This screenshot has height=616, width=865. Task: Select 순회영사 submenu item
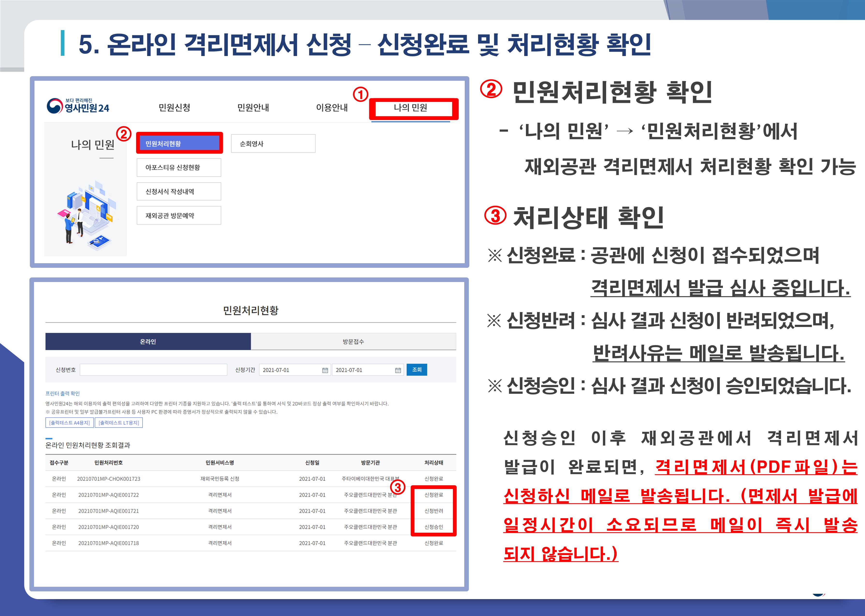(x=273, y=144)
